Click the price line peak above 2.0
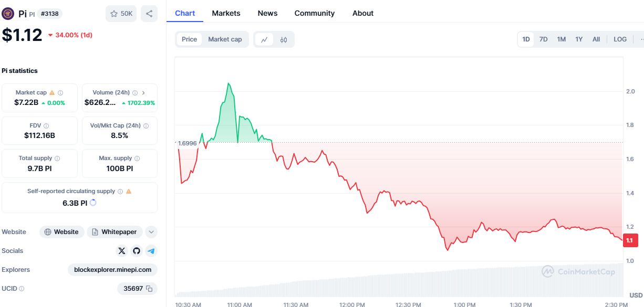The width and height of the screenshot is (644, 307). (x=228, y=83)
